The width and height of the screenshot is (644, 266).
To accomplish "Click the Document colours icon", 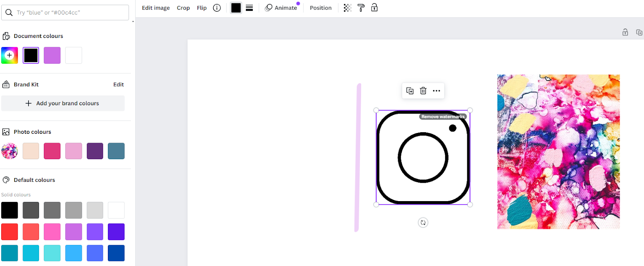I will 6,36.
